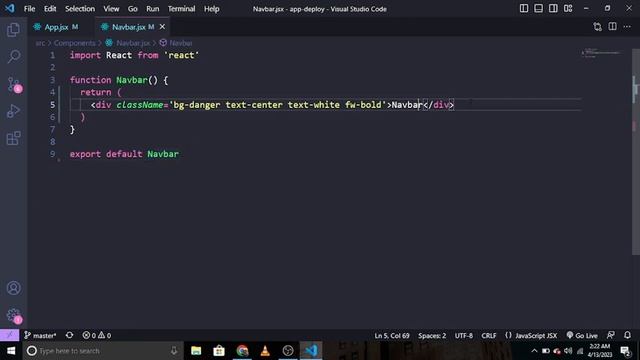Click the VS Code taskbar icon
Screen dimensions: 640x360
311,351
